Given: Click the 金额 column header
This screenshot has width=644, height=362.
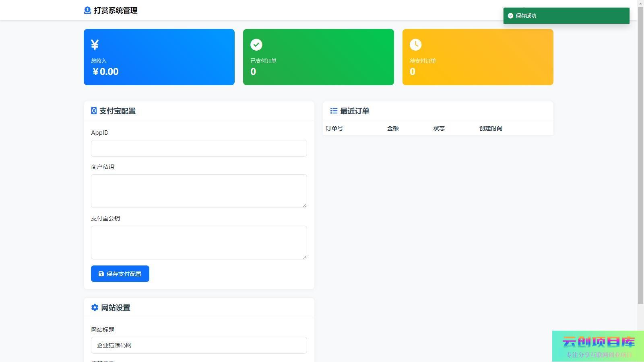Looking at the screenshot, I should point(393,128).
